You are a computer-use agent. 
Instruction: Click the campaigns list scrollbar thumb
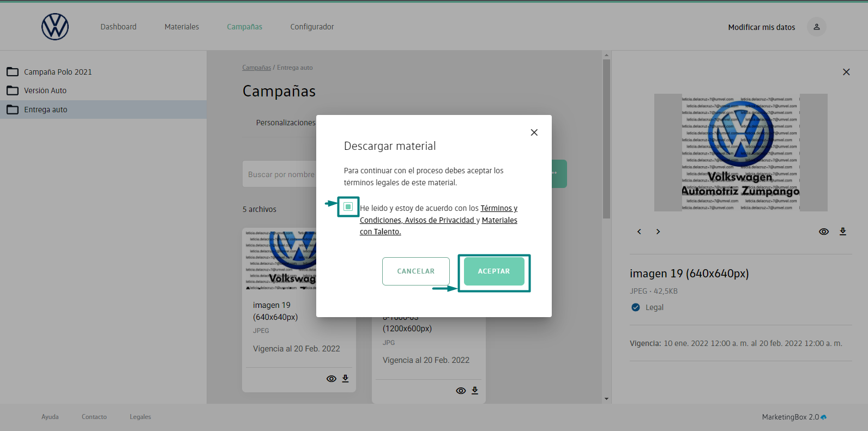point(606,139)
